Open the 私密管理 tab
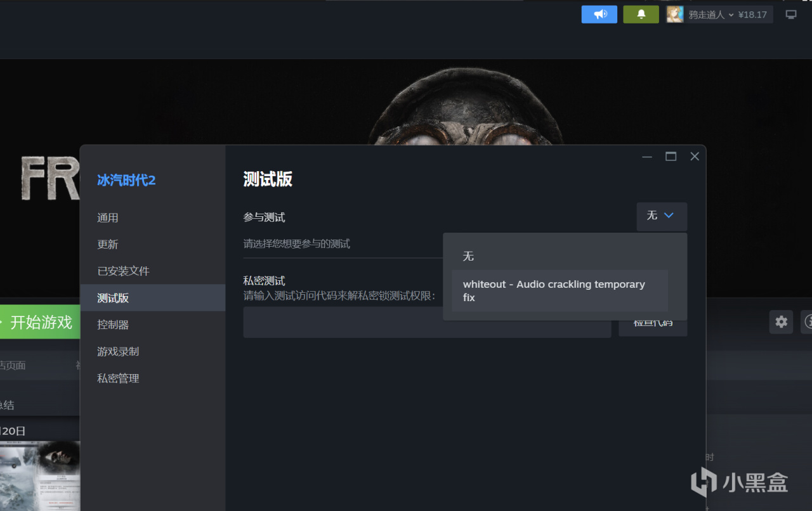Viewport: 812px width, 511px height. [153, 378]
